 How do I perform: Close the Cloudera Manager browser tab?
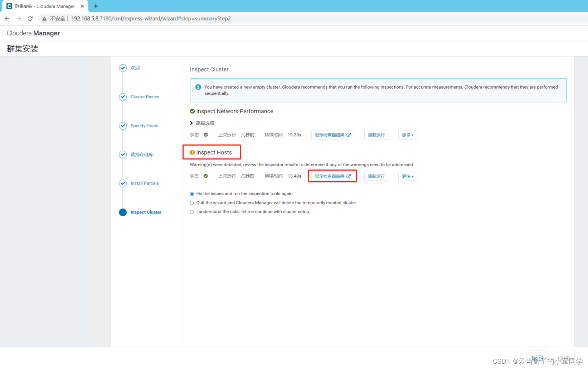coord(82,6)
